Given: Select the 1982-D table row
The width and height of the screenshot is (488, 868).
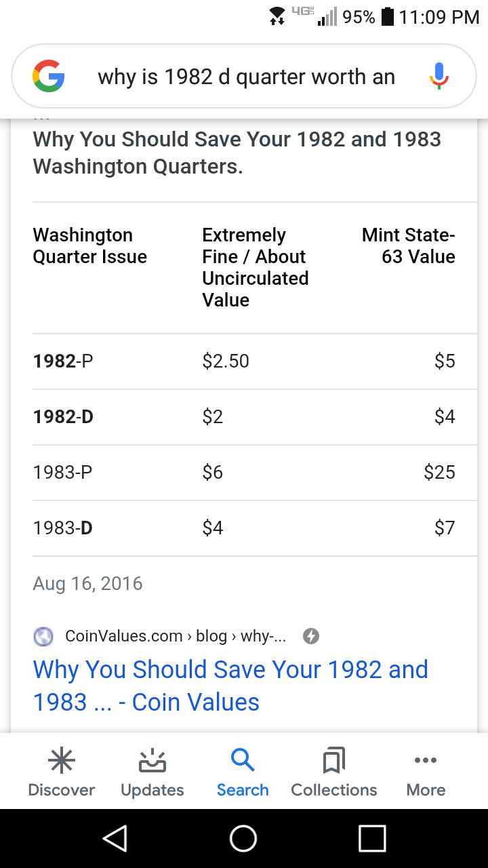Looking at the screenshot, I should (244, 417).
